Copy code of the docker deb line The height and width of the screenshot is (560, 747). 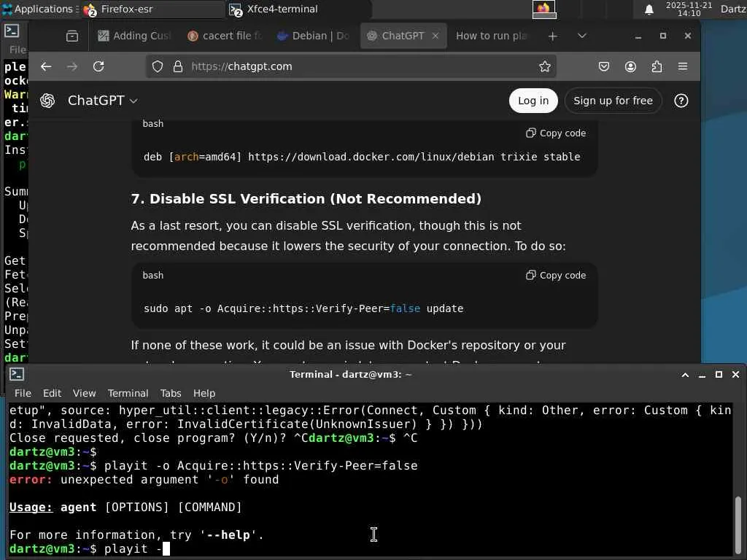556,133
